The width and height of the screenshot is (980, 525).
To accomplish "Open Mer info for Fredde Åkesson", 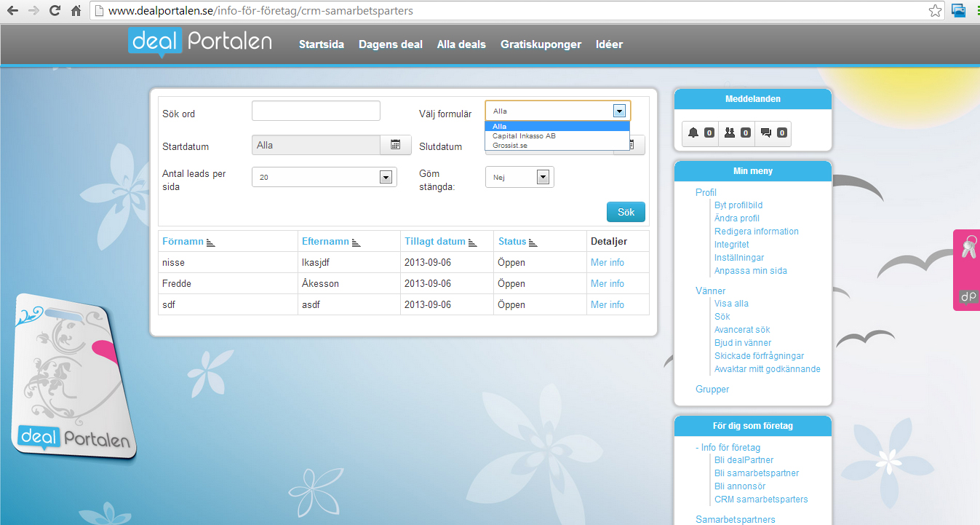I will (x=607, y=283).
